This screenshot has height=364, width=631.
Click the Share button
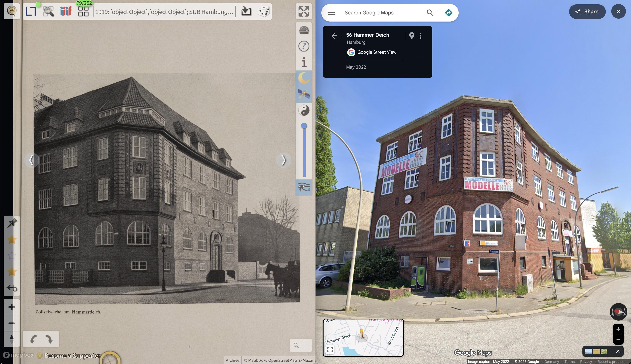click(587, 12)
